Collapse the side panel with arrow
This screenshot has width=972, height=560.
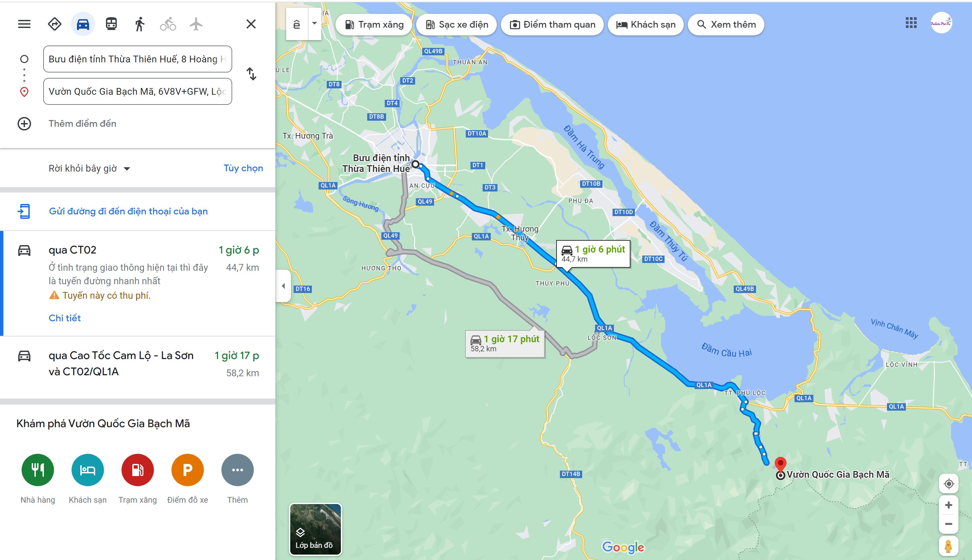(283, 286)
